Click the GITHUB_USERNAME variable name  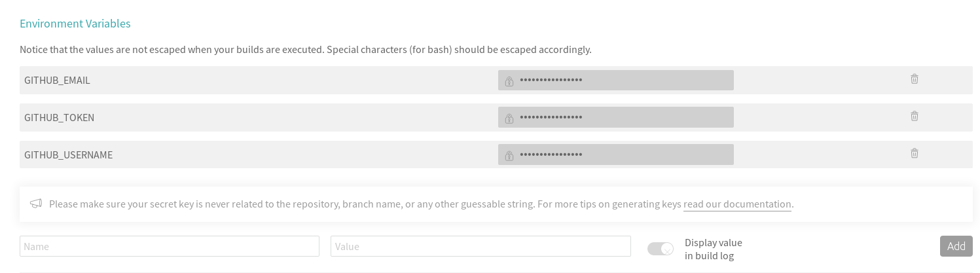click(68, 155)
